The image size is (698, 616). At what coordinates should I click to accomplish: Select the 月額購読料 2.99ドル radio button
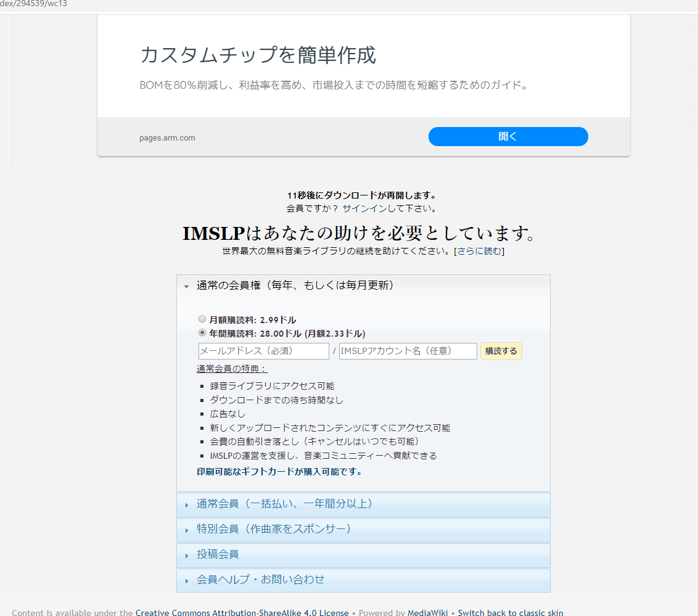(202, 319)
